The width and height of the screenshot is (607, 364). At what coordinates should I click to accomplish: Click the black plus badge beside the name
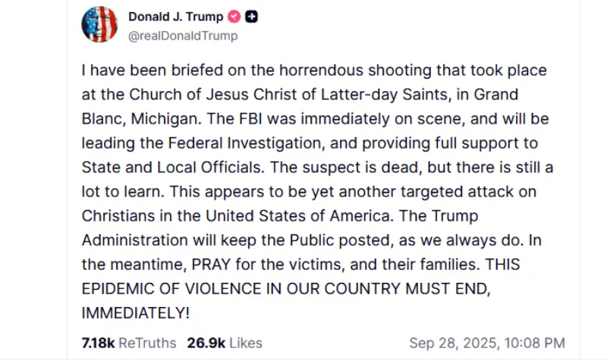(x=251, y=17)
